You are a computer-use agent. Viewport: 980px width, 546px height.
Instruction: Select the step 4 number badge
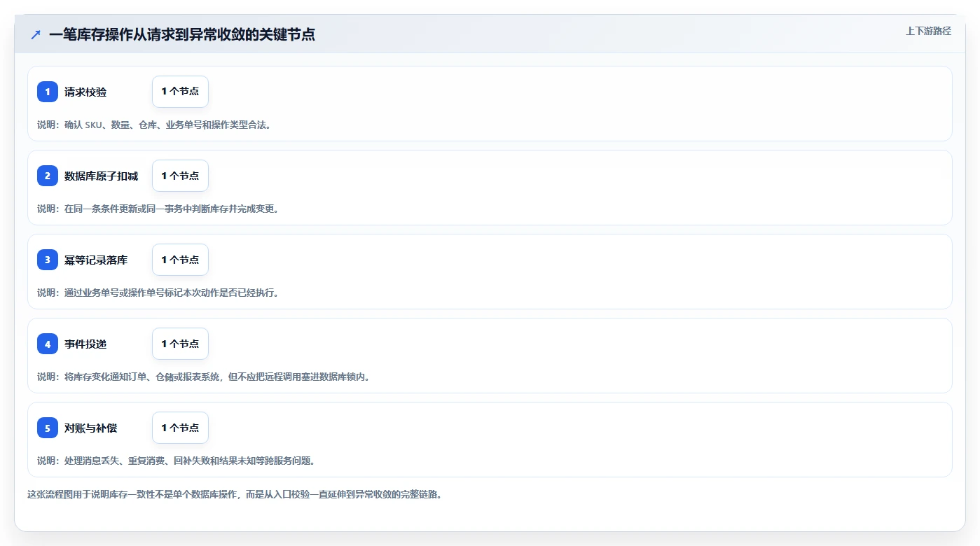point(48,344)
